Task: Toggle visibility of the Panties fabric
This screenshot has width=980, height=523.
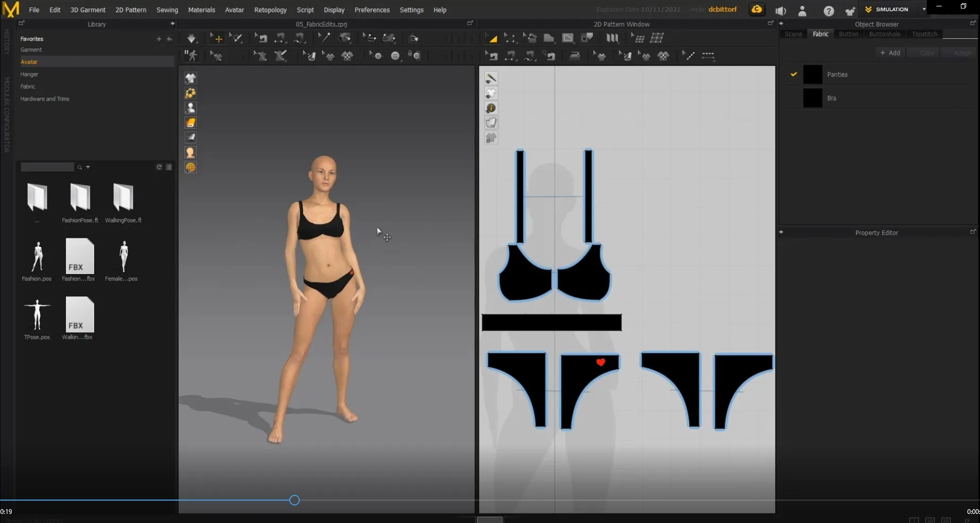Action: (794, 74)
